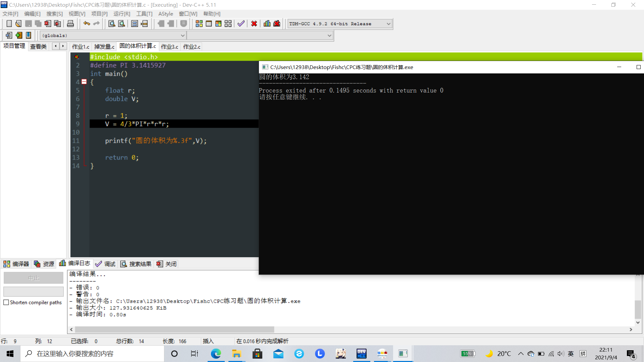Open Dev-C++ from the Windows taskbar
The height and width of the screenshot is (362, 644).
point(362,354)
